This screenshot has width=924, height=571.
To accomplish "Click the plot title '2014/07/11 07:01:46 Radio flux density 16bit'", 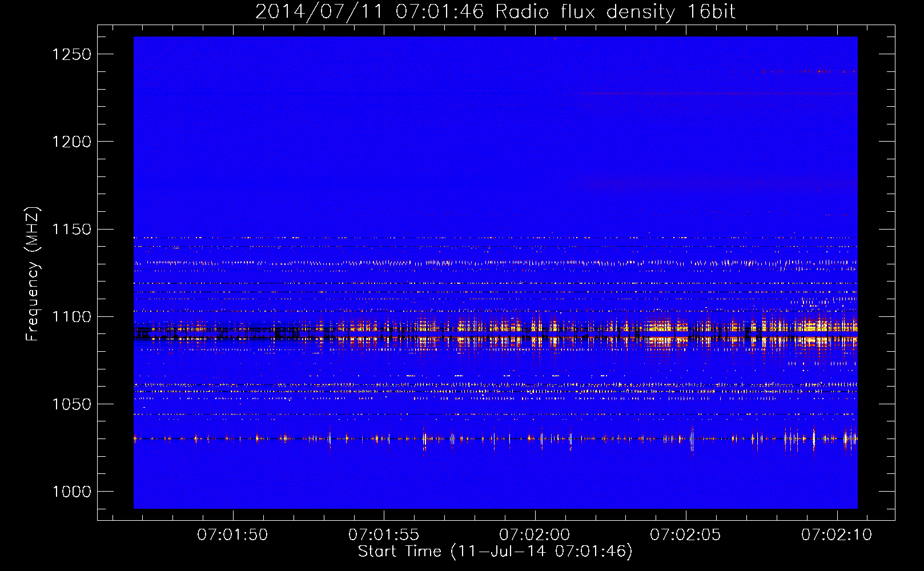I will (495, 12).
